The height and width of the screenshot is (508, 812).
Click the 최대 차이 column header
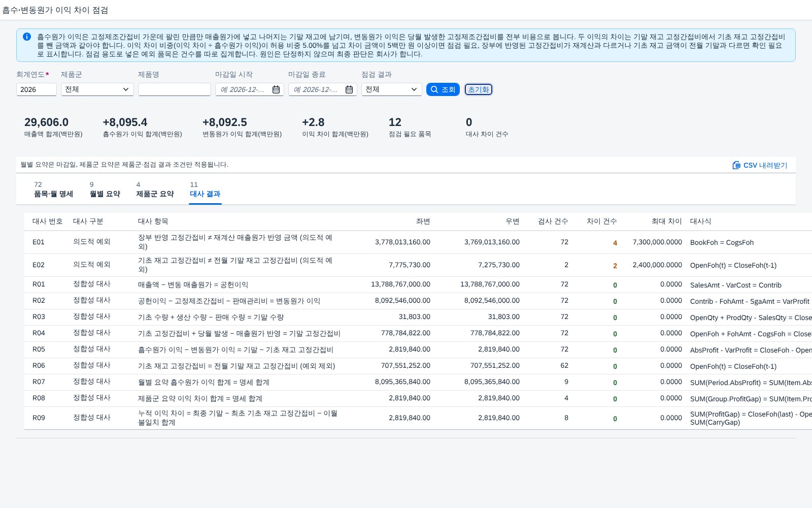(667, 221)
